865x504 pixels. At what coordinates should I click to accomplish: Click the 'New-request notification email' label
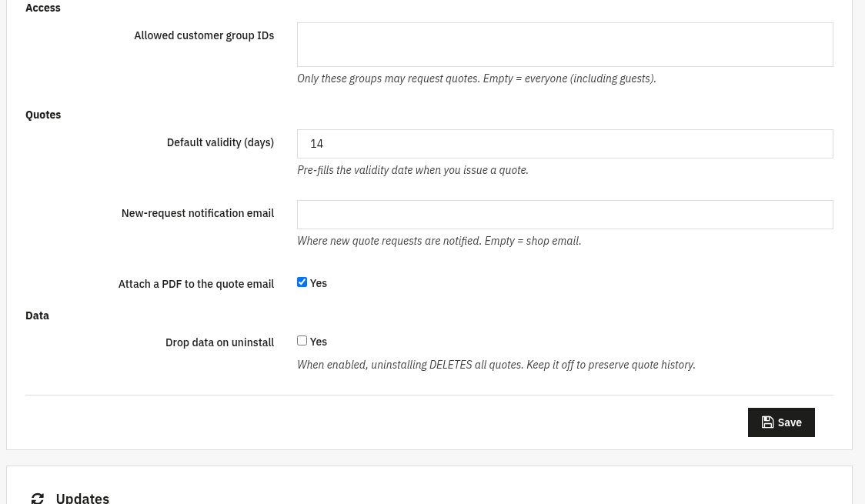pos(198,213)
